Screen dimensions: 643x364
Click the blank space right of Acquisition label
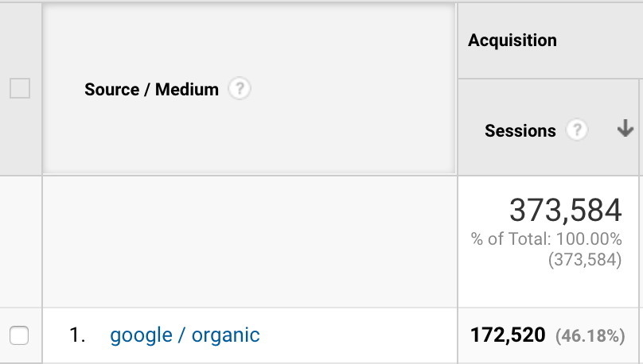click(x=598, y=40)
